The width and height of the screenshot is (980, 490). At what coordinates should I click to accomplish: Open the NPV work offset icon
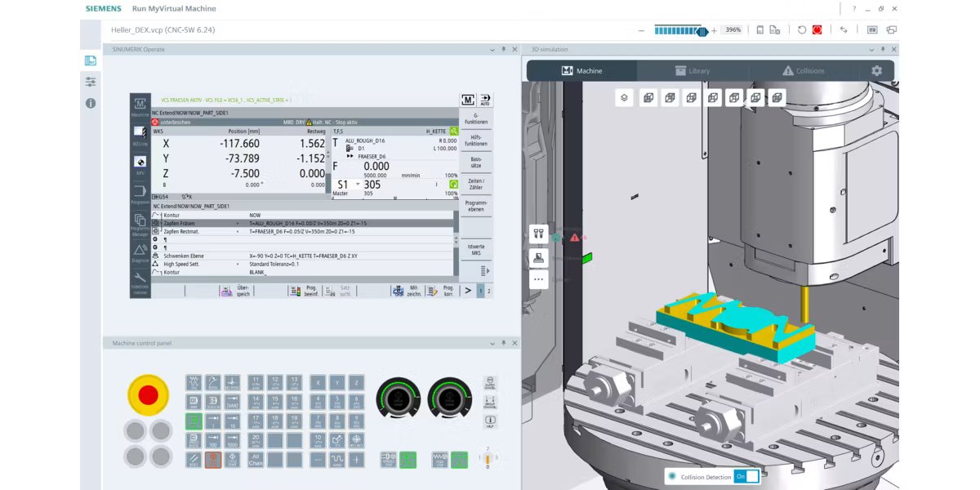[140, 164]
